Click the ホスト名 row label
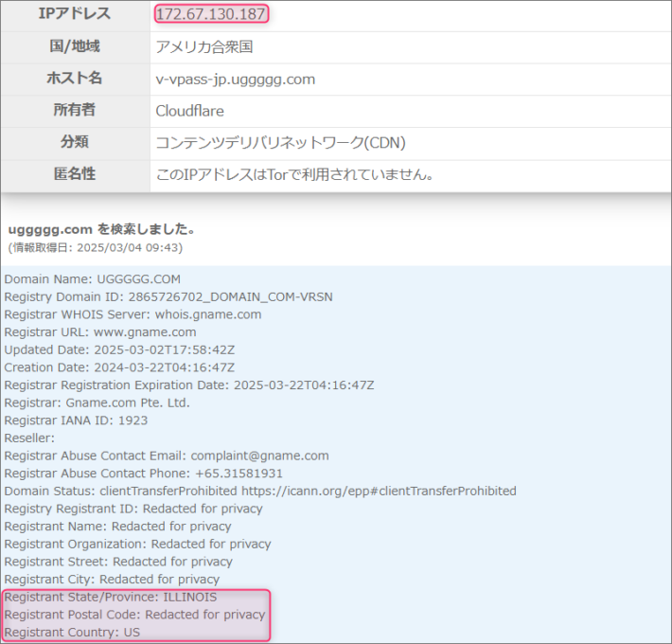 [x=75, y=79]
